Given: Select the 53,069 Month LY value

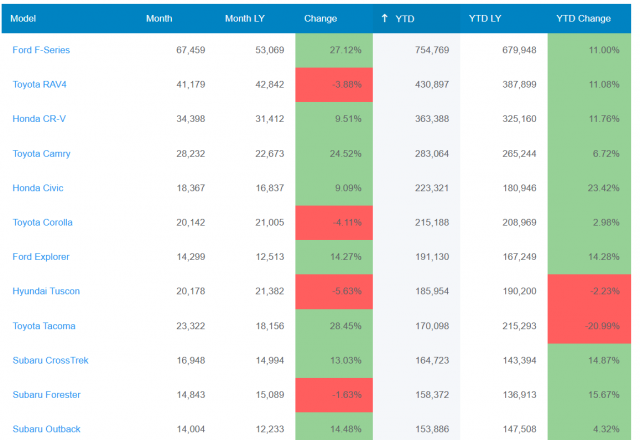Looking at the screenshot, I should [x=270, y=50].
